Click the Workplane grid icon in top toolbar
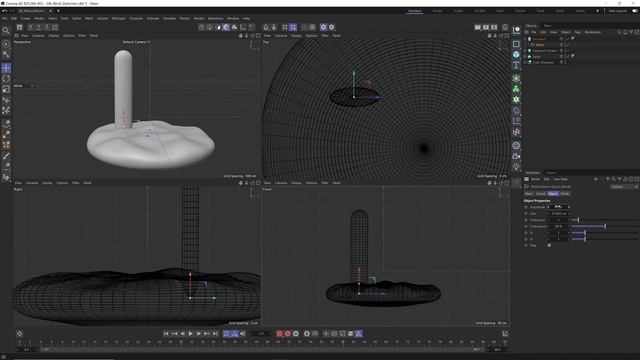This screenshot has height=360, width=640. coord(285,27)
